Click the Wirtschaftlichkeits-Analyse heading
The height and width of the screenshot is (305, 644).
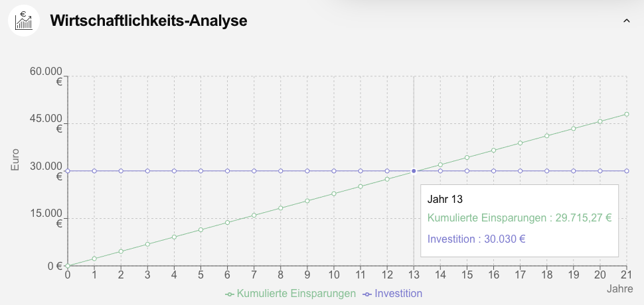pos(149,21)
